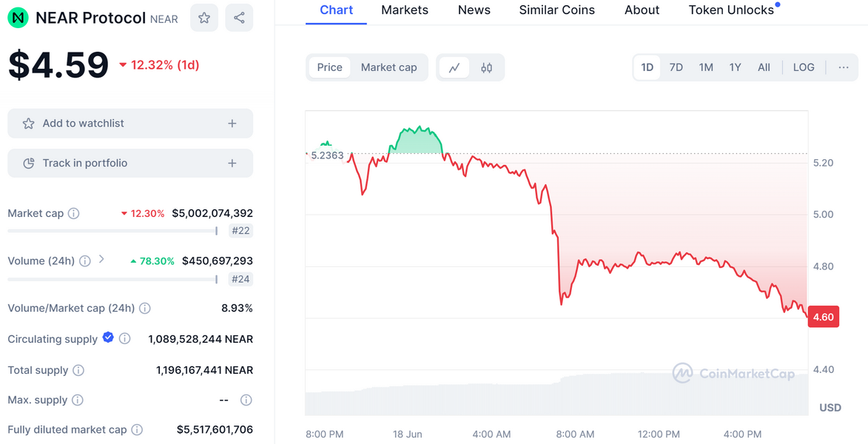Click info icon next to Max. supply value

point(246,400)
